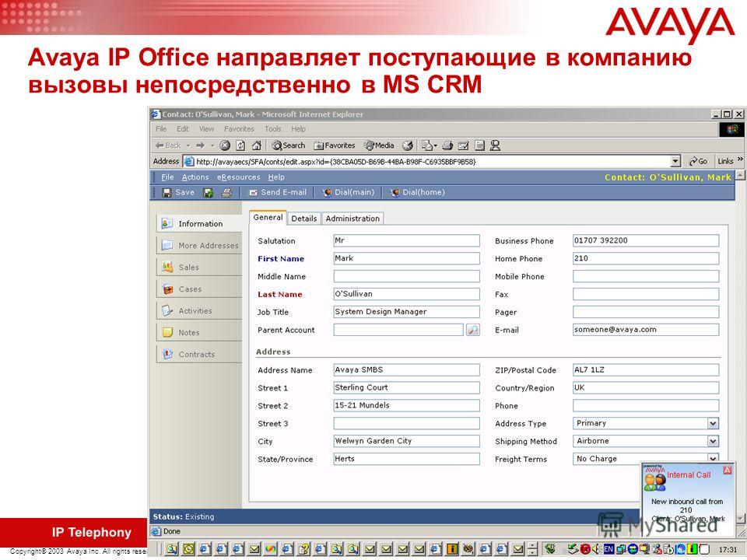Open the CRM Actions menu
This screenshot has height=560, width=747.
coord(195,177)
